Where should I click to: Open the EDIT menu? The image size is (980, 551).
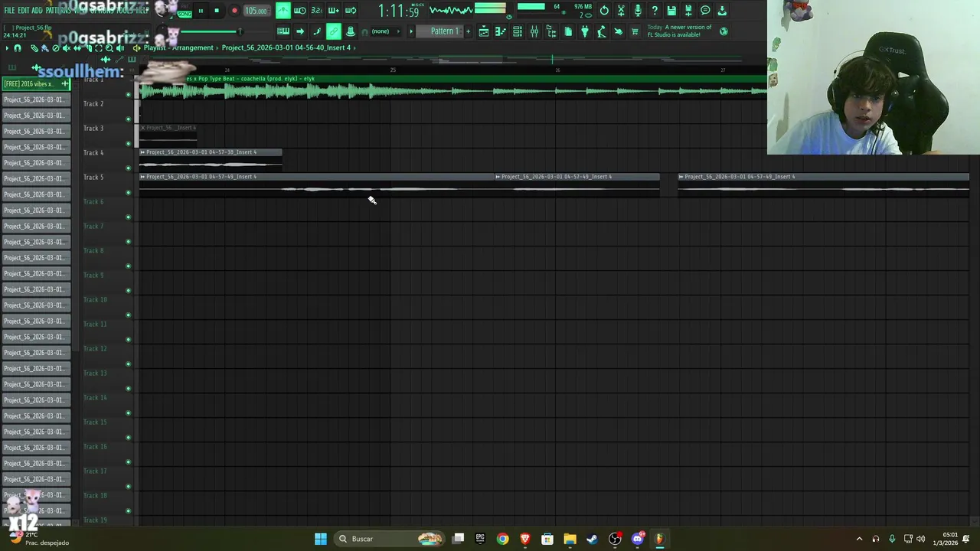24,11
